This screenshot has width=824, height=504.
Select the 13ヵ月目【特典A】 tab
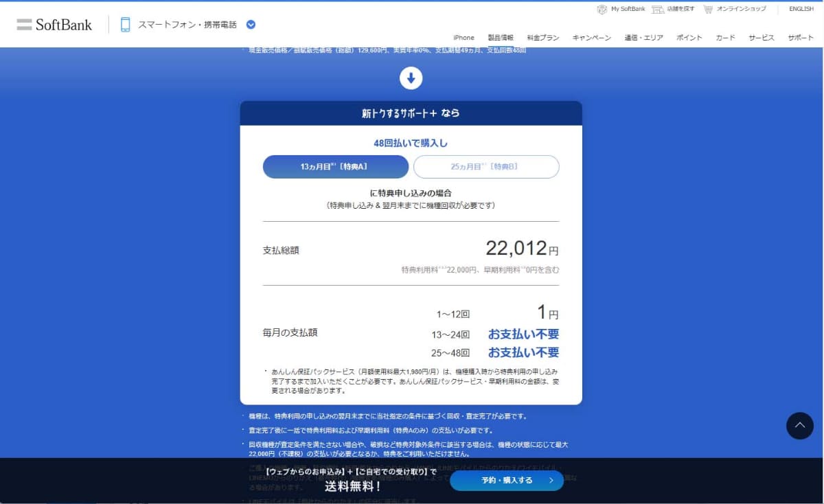pyautogui.click(x=336, y=167)
